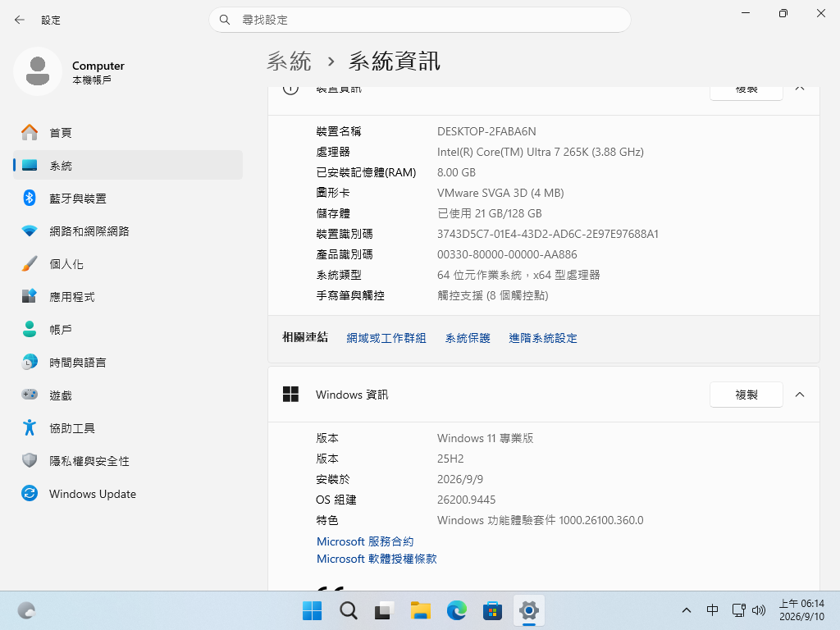
Task: Open 隱私權與安全性 privacy settings
Action: click(127, 461)
